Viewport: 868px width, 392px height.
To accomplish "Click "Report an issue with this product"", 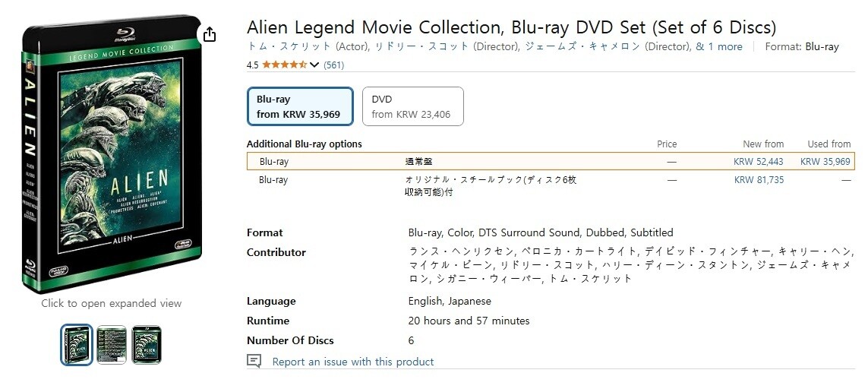I will pyautogui.click(x=353, y=362).
